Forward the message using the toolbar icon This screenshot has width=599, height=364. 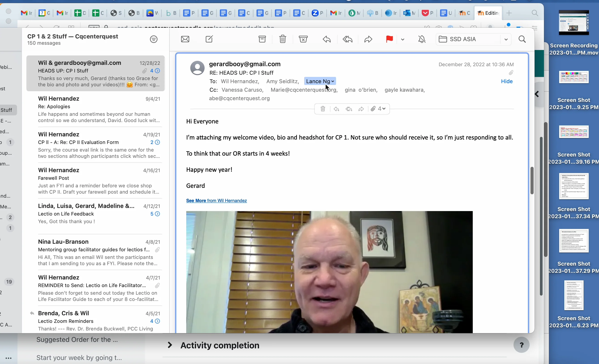368,39
